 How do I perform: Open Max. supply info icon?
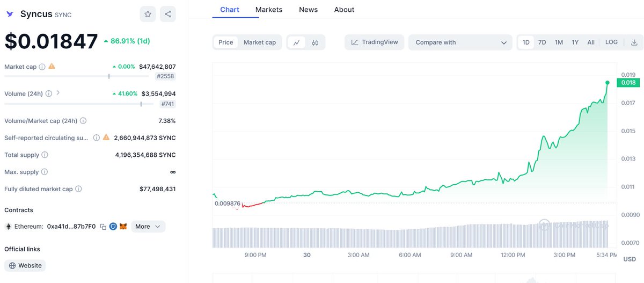click(x=45, y=172)
